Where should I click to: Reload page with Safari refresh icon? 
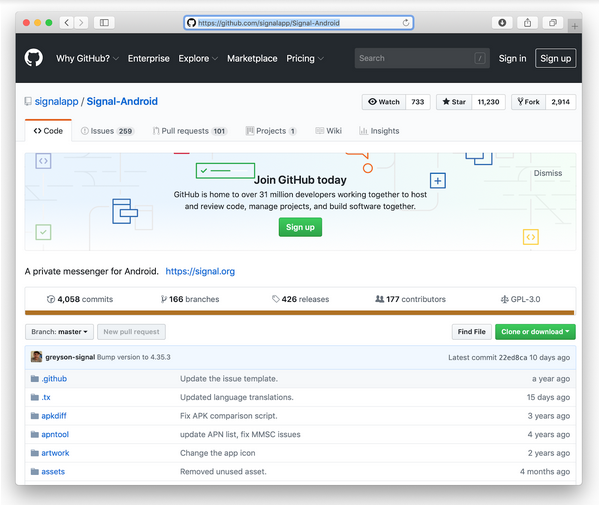pyautogui.click(x=406, y=23)
